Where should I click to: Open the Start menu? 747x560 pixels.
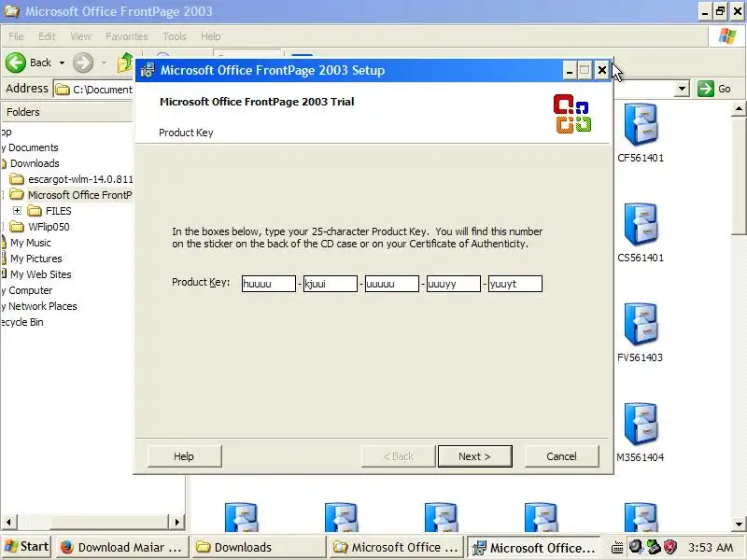point(27,547)
